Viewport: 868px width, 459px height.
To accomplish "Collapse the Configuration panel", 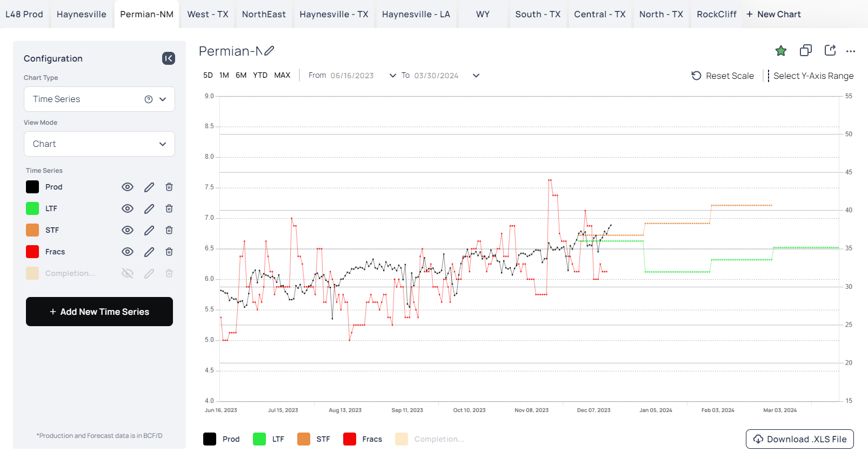I will point(169,58).
